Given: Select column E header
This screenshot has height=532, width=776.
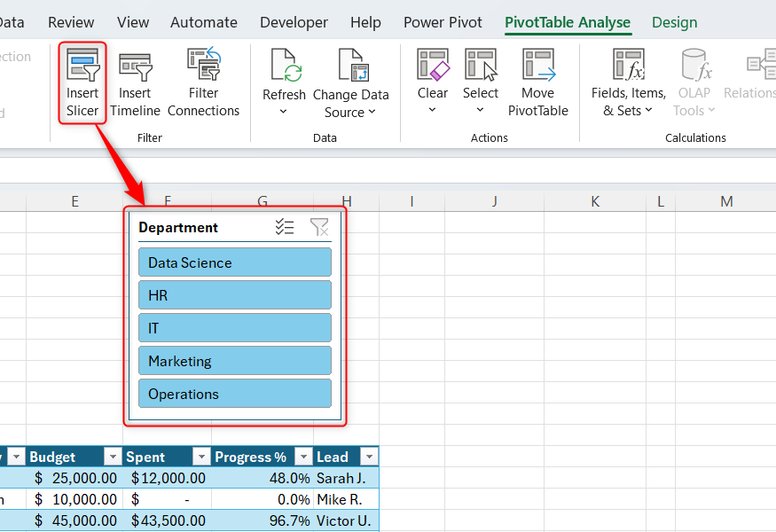Looking at the screenshot, I should [74, 201].
